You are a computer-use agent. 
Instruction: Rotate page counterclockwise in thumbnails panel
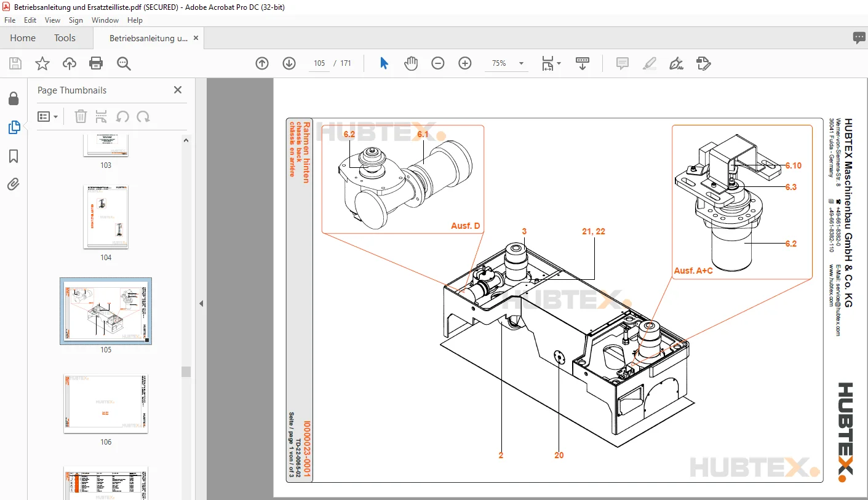[122, 116]
